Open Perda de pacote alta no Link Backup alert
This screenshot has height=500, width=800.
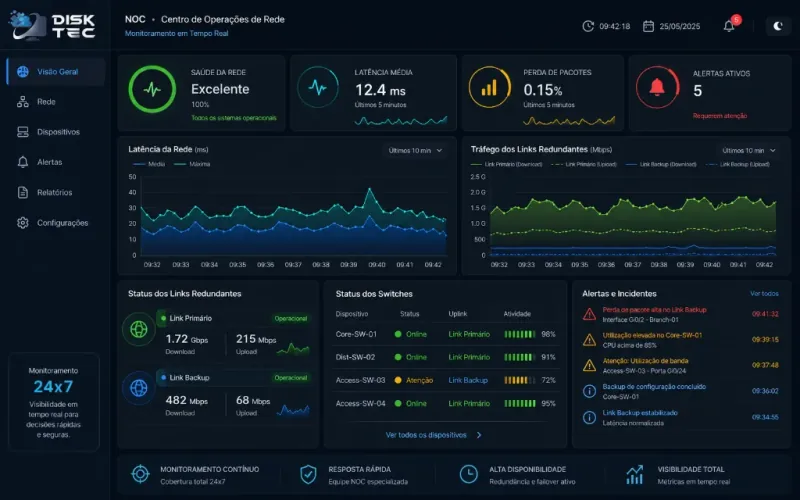click(654, 310)
